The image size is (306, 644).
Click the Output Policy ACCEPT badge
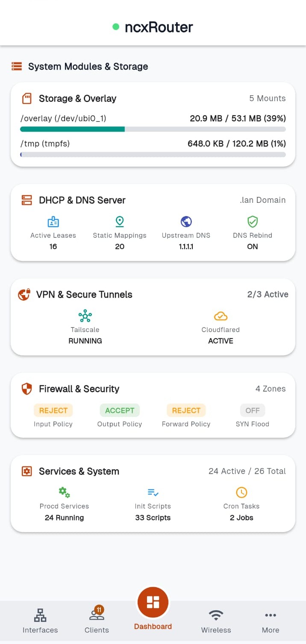click(120, 410)
